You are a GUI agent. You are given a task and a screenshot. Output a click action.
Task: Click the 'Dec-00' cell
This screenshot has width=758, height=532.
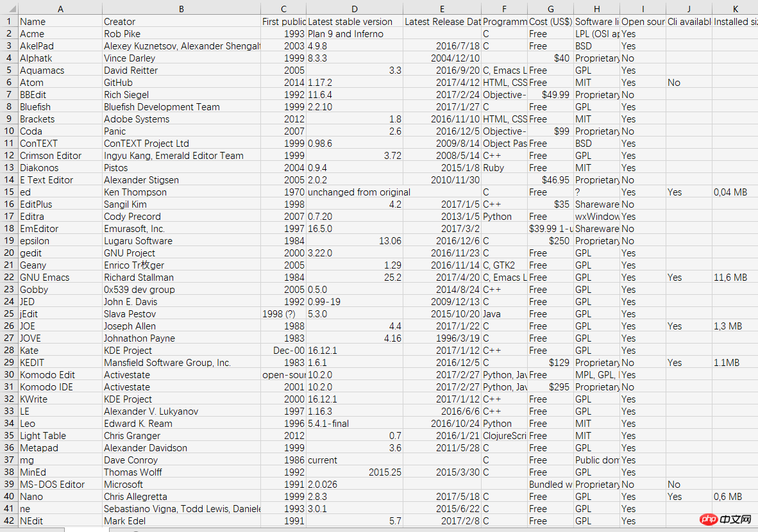(283, 351)
